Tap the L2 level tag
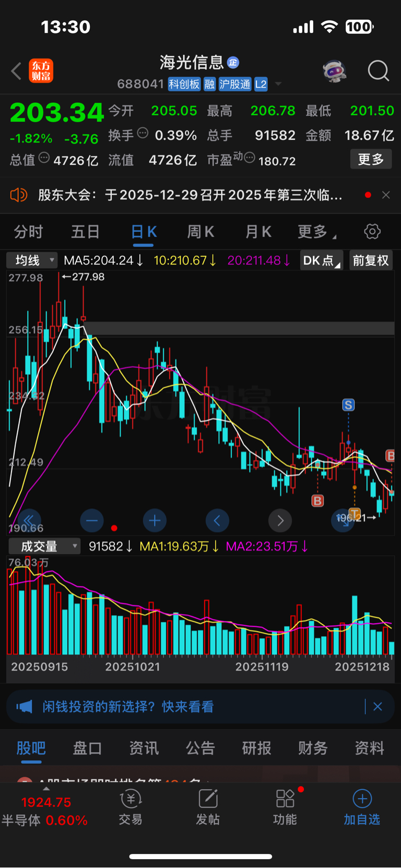The height and width of the screenshot is (868, 401). pos(261,84)
